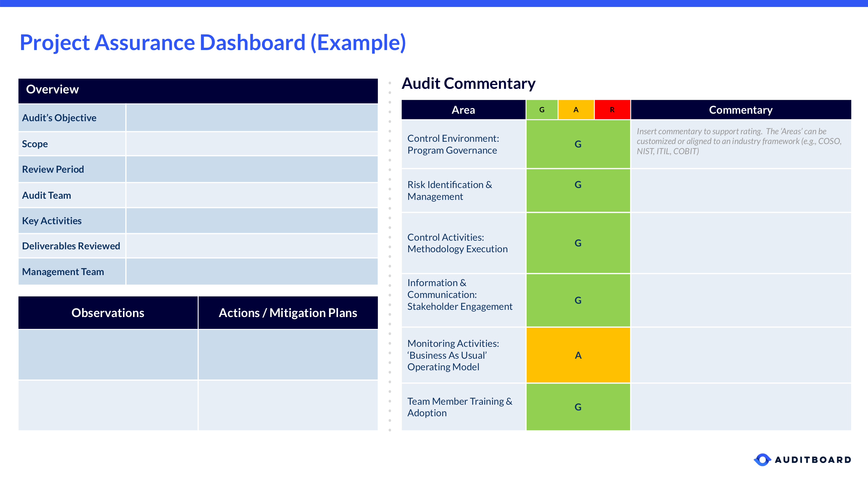This screenshot has width=868, height=488.
Task: Select the Scope row label
Action: point(35,144)
